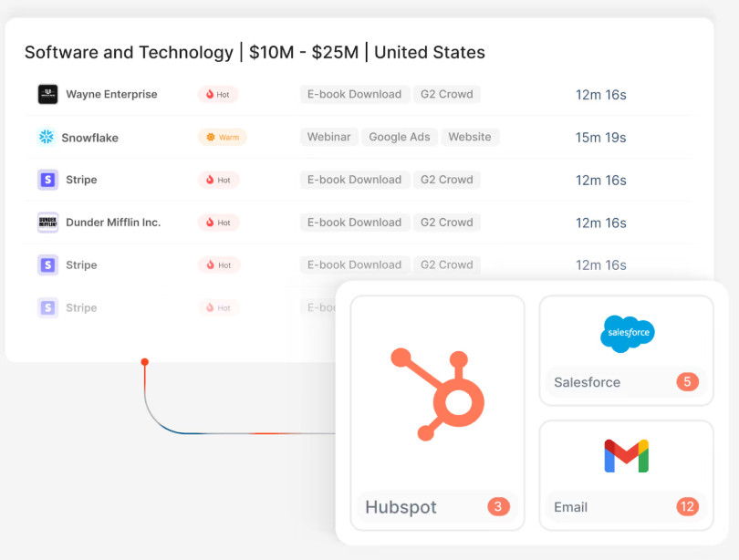Select the Webinar tag on Snowflake's row
Screen dimensions: 739x560
pos(328,137)
